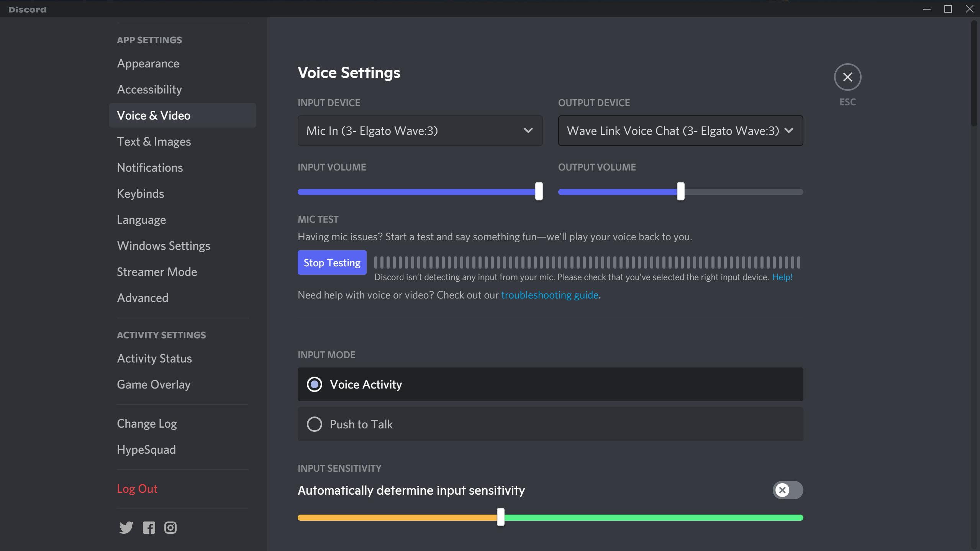Minimize the Discord window
This screenshot has height=551, width=980.
click(x=926, y=9)
